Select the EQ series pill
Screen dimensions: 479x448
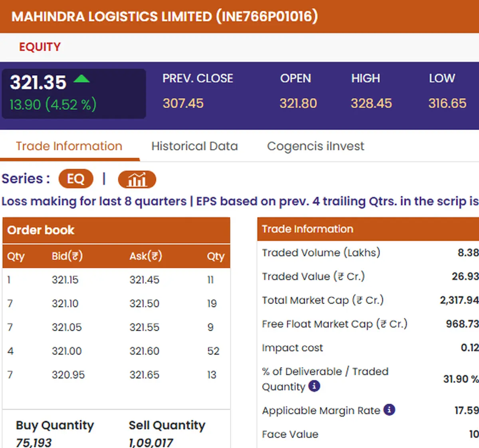coord(76,179)
